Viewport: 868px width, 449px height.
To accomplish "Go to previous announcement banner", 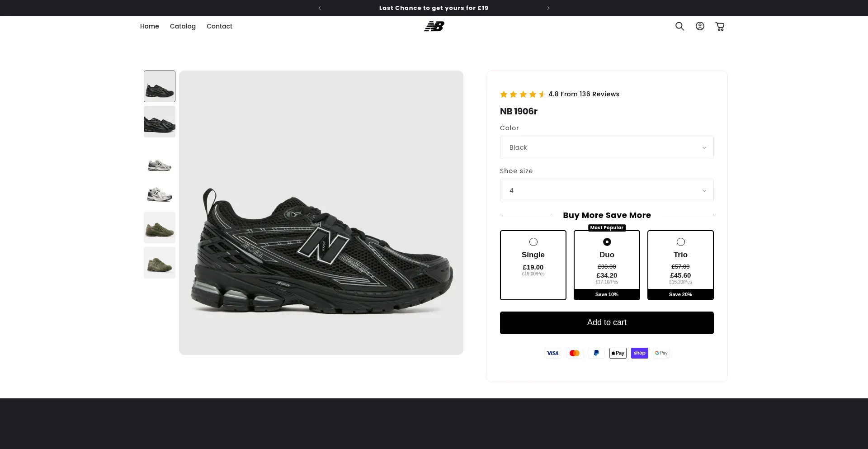I will pos(320,8).
